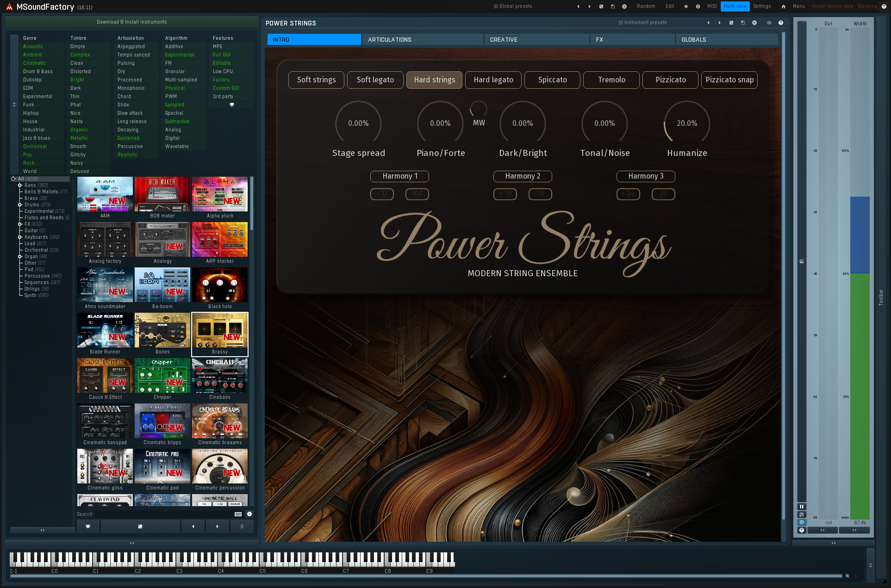Click the eye preview icon in the Power Strings header
The width and height of the screenshot is (891, 588).
click(769, 23)
